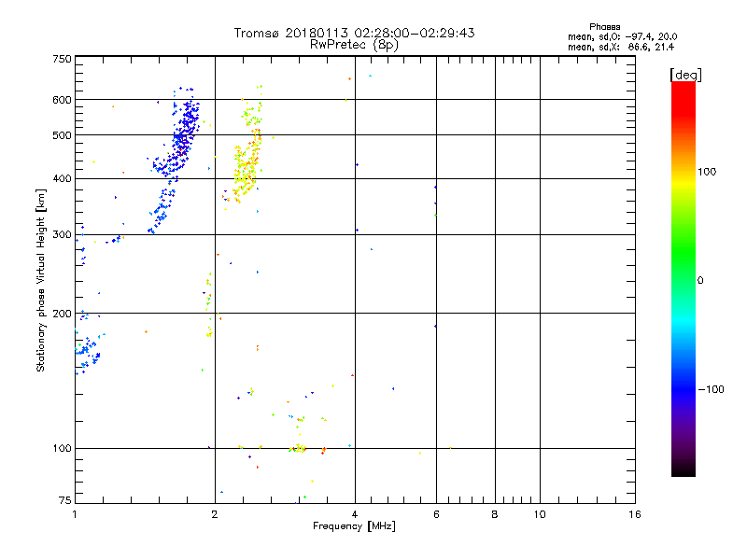Click the colorbar tick label '-100'
Screen dimensions: 747x560
coord(711,389)
